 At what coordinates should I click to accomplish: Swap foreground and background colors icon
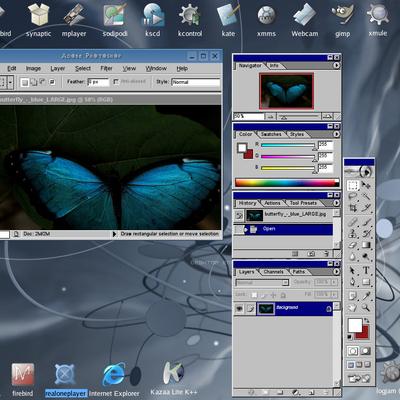[367, 320]
